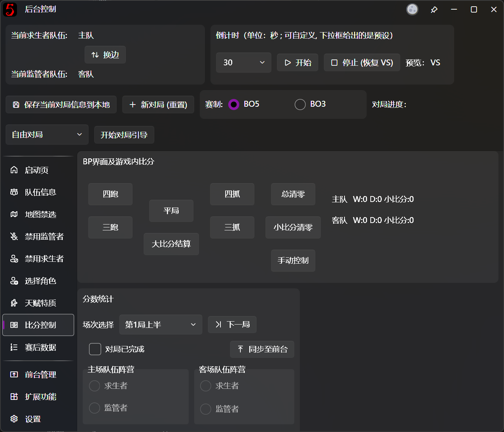This screenshot has width=504, height=432.
Task: Pin the window using the titlebar pin icon
Action: [x=434, y=9]
